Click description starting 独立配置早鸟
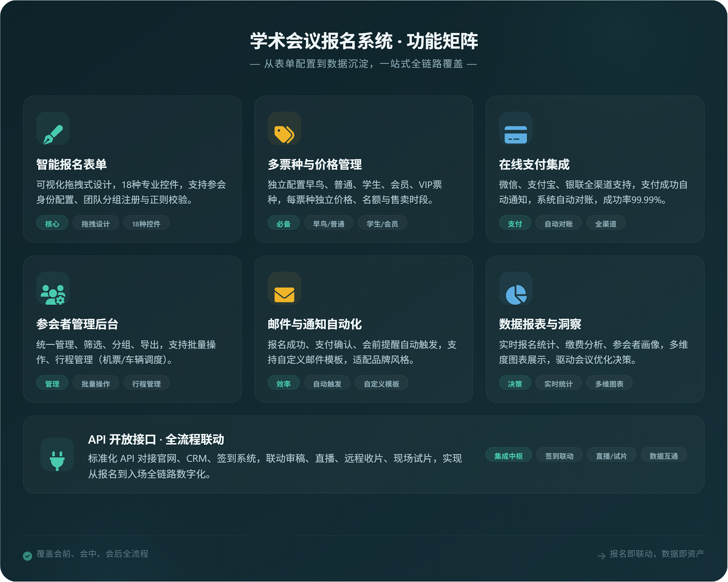 click(x=355, y=192)
